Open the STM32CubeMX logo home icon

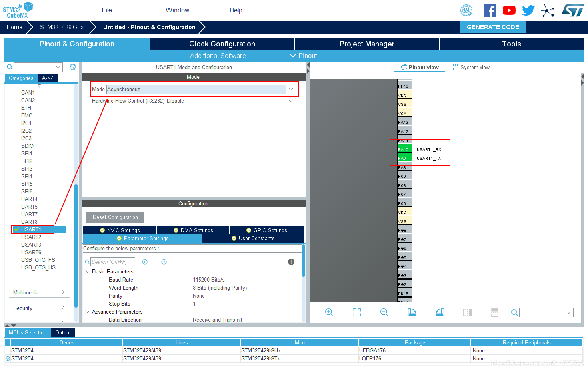(18, 10)
